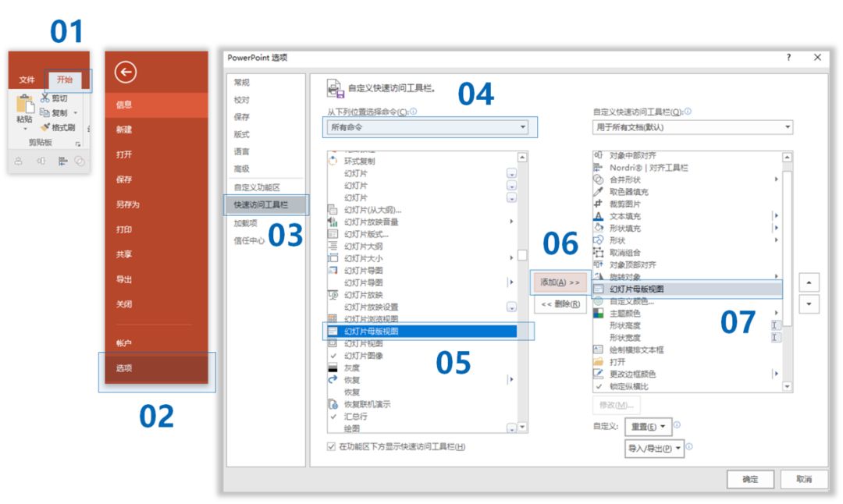Click the 添加(A) >> button
The image size is (843, 504).
pos(560,282)
